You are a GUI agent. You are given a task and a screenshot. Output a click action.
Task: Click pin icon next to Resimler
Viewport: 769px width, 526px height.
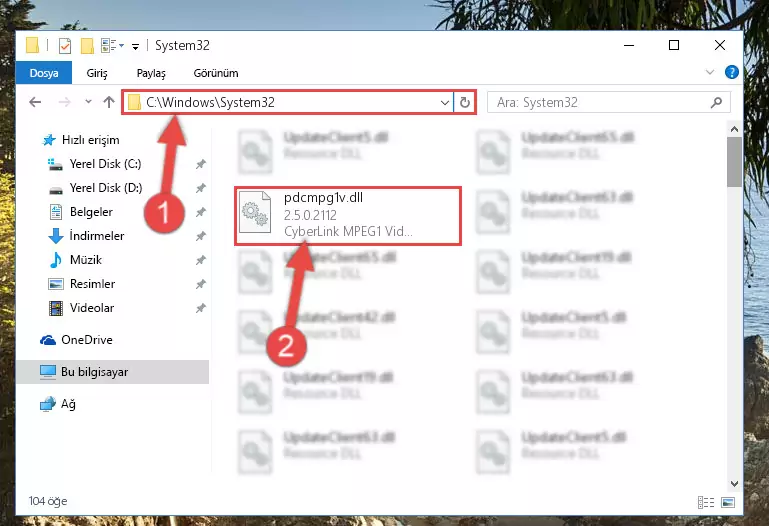click(x=201, y=284)
